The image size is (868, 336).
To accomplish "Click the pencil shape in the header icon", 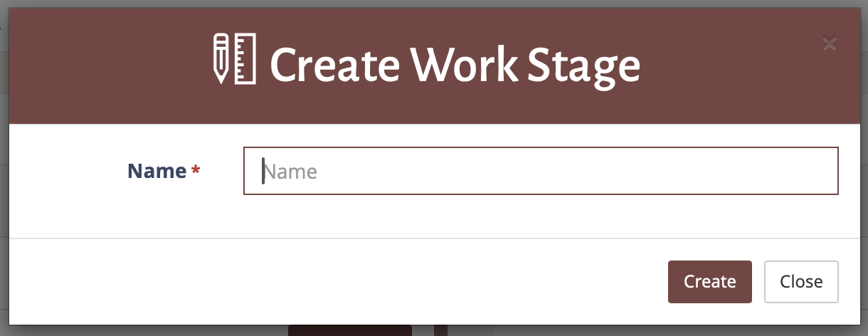I will pyautogui.click(x=221, y=58).
